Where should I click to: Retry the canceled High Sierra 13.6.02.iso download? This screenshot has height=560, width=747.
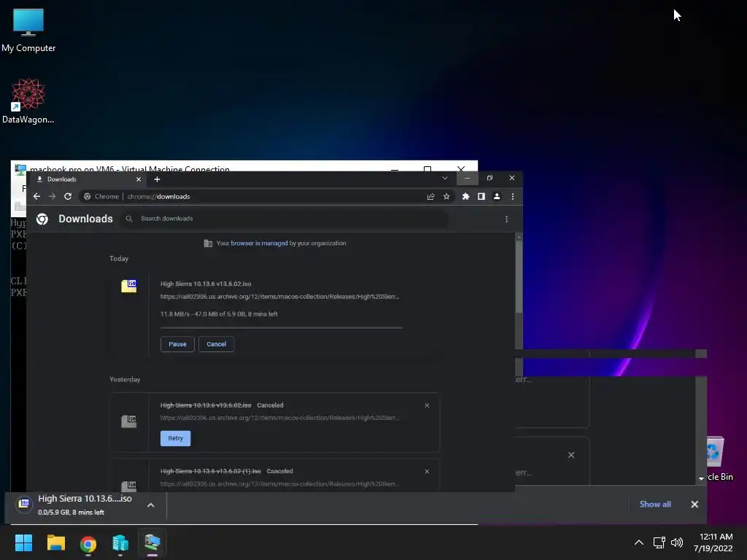click(x=175, y=438)
